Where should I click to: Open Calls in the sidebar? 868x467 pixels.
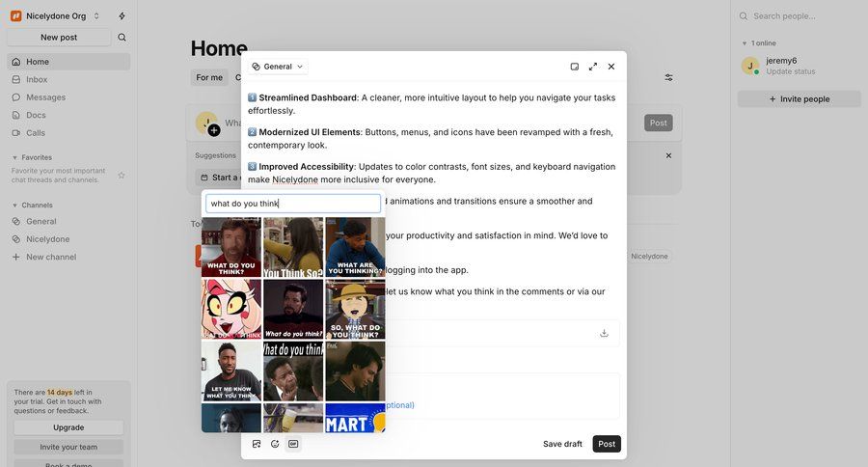(x=68, y=132)
